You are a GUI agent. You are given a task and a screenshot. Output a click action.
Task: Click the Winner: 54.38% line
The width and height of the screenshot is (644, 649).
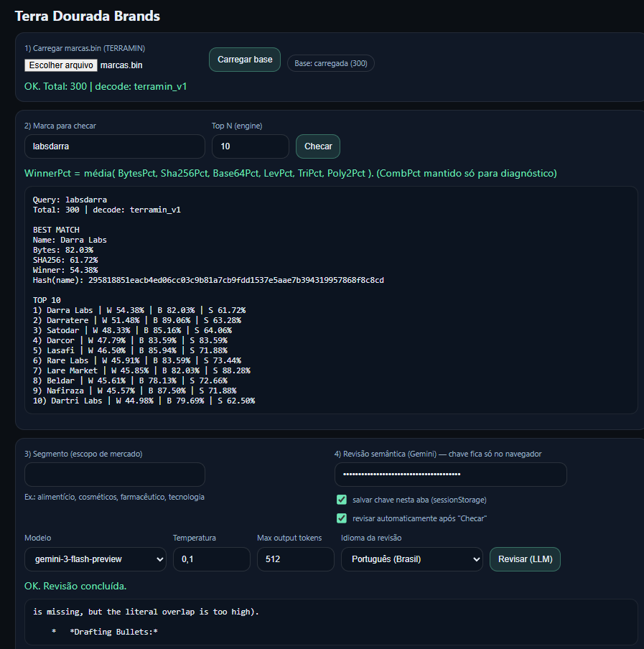tap(65, 270)
